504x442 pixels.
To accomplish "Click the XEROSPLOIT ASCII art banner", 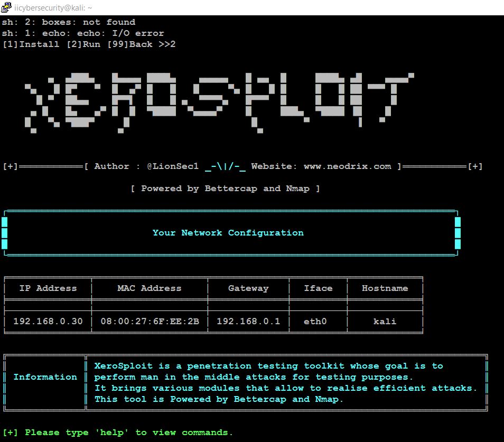I will click(x=219, y=103).
